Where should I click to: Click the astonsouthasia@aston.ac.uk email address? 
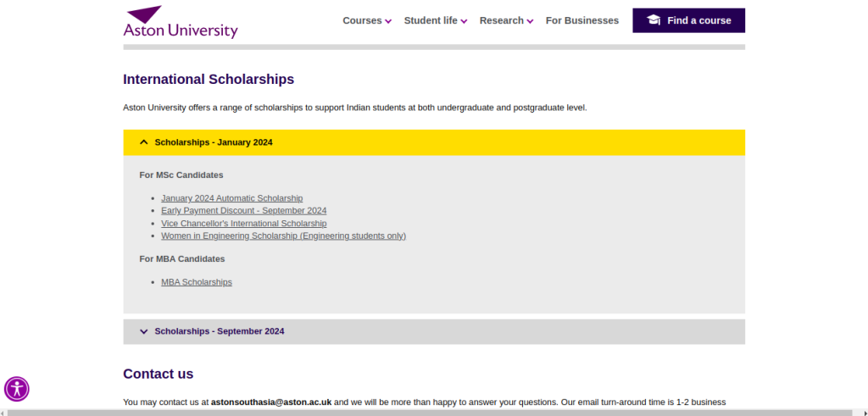[271, 402]
